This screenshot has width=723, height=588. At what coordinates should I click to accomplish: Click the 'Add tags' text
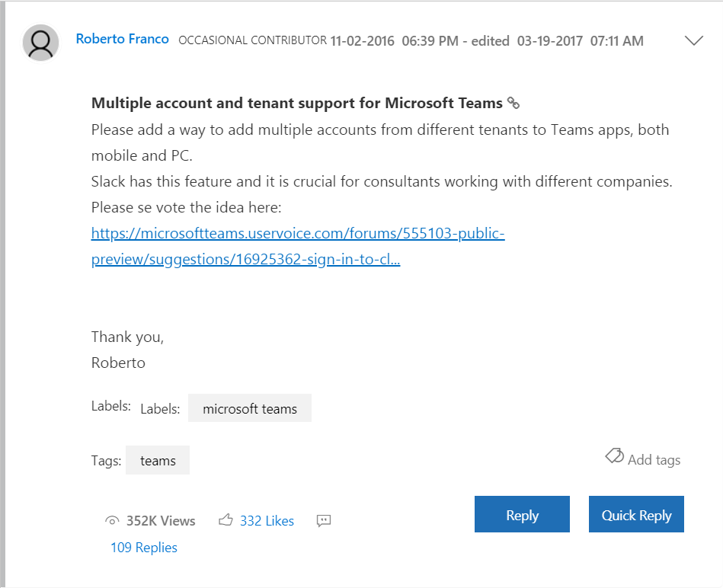[654, 460]
